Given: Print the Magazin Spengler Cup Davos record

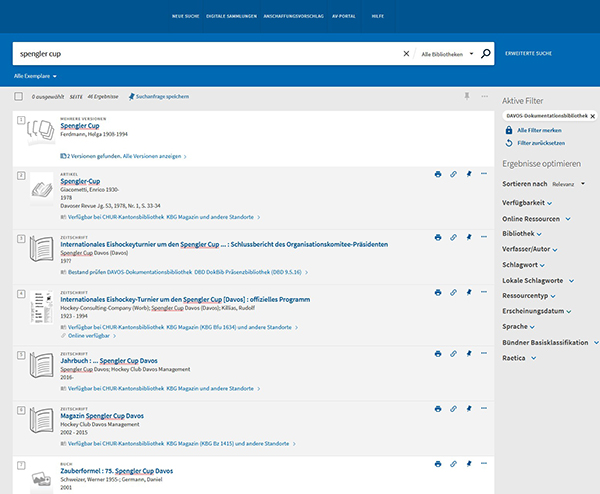Looking at the screenshot, I should pyautogui.click(x=438, y=409).
